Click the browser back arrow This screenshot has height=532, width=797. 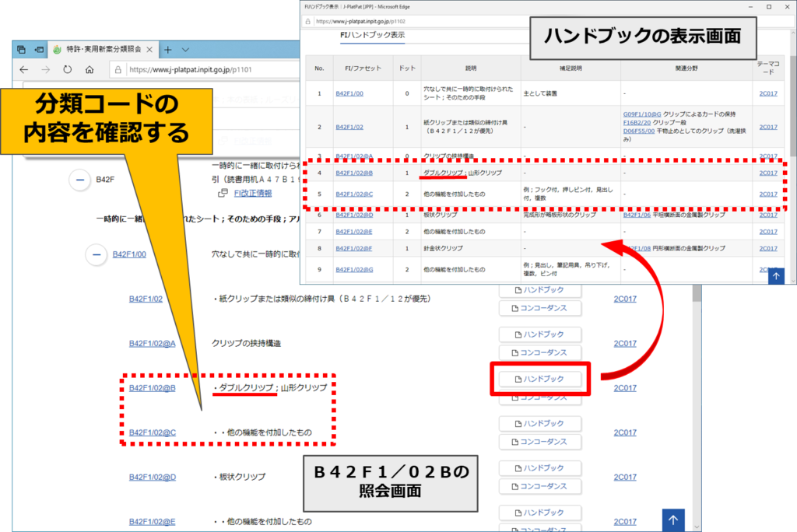click(23, 69)
